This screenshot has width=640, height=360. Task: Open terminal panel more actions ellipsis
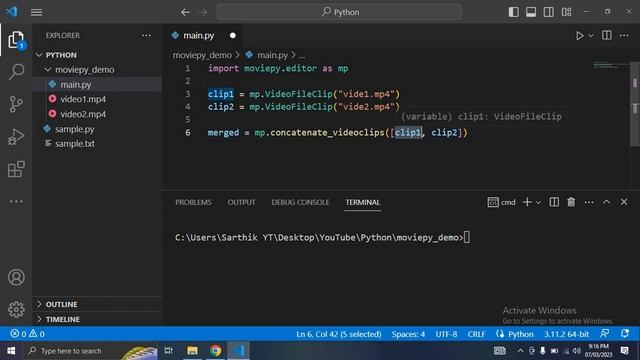click(x=589, y=202)
